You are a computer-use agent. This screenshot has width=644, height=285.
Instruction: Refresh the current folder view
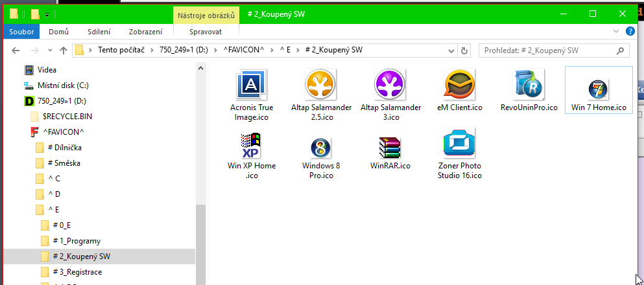coord(464,51)
